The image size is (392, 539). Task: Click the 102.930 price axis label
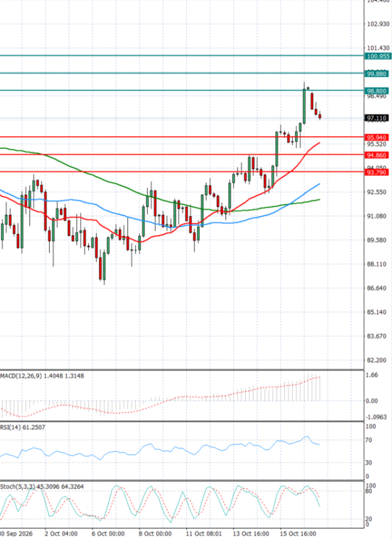click(378, 24)
